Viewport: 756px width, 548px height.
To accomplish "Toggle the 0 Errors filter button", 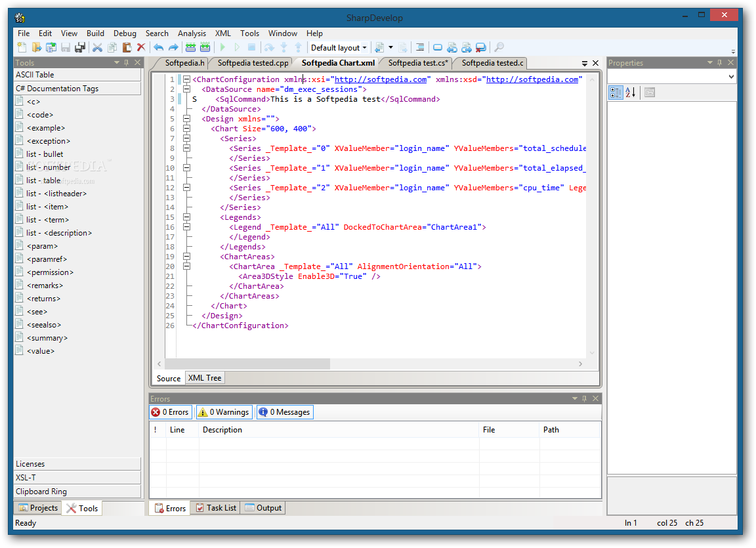I will point(171,412).
